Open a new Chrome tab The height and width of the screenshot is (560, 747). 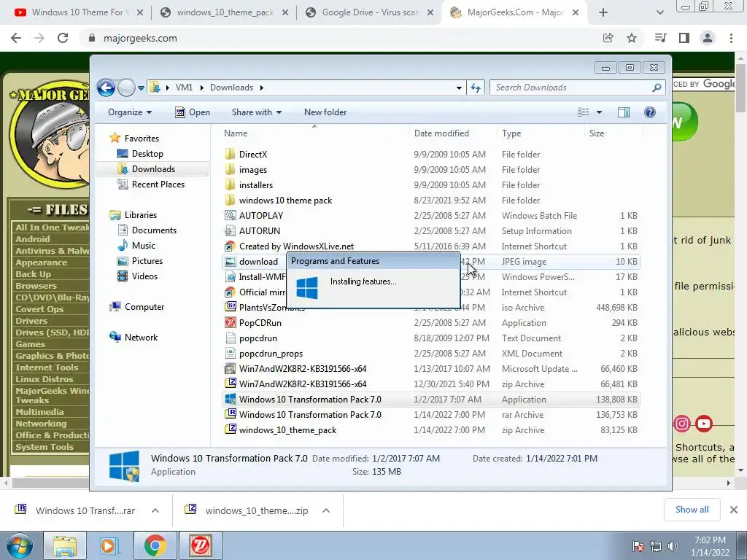tap(603, 13)
